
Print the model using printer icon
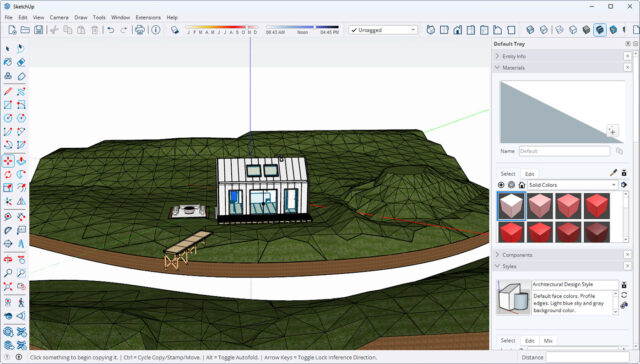[140, 30]
